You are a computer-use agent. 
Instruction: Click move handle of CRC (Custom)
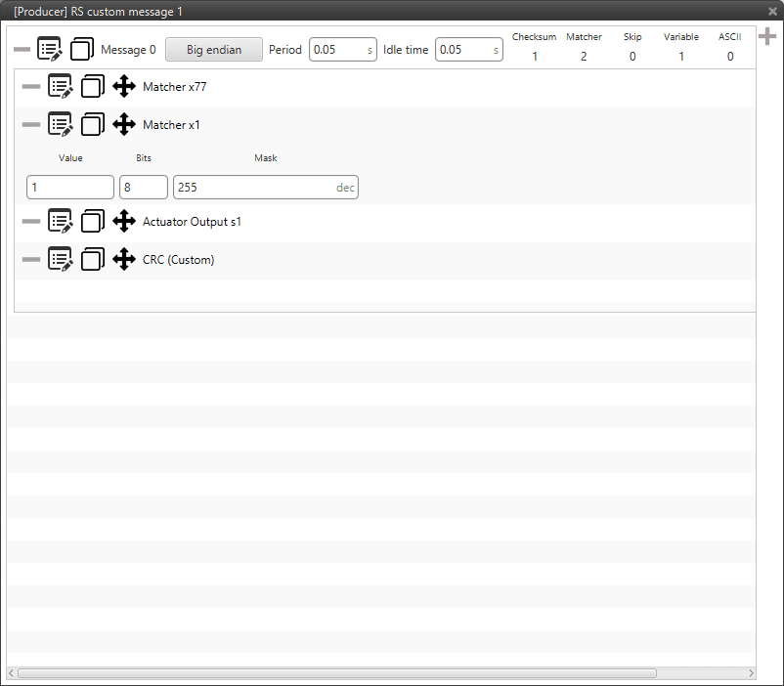[x=124, y=259]
